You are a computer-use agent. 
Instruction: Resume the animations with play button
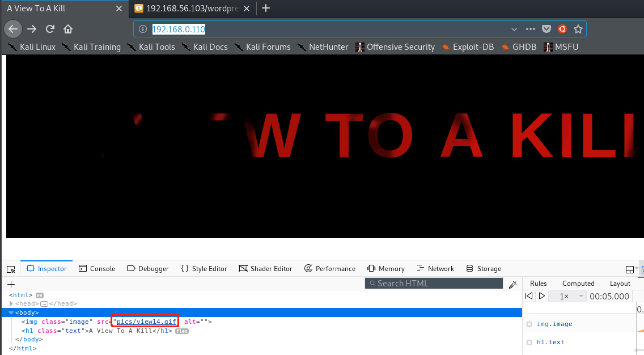[x=542, y=296]
